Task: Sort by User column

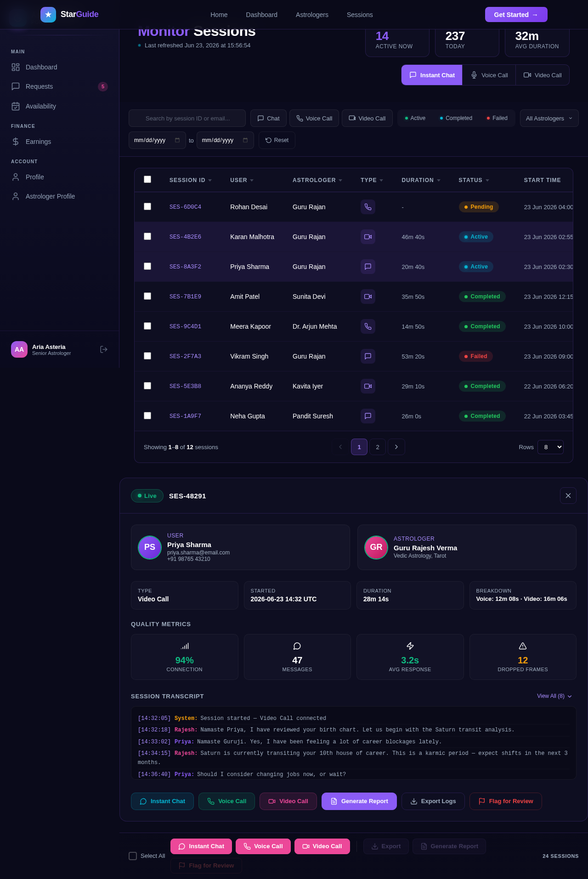Action: (x=242, y=180)
